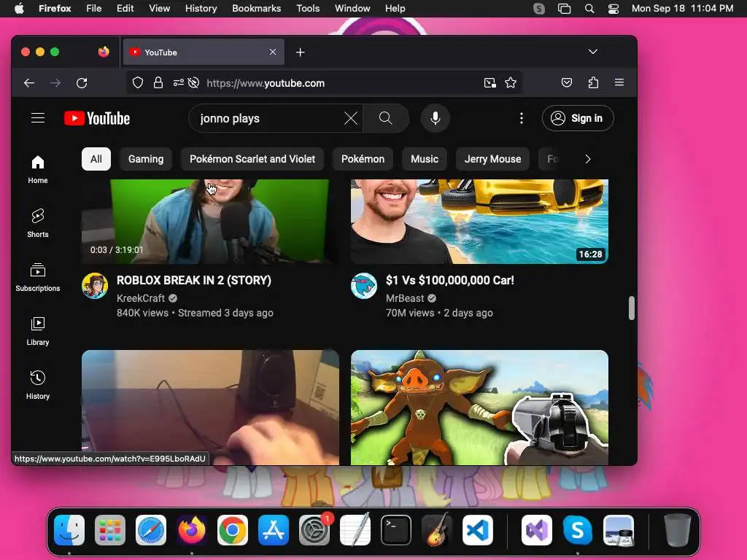Bookmark this page with the star icon
Image resolution: width=747 pixels, height=560 pixels.
pyautogui.click(x=511, y=83)
